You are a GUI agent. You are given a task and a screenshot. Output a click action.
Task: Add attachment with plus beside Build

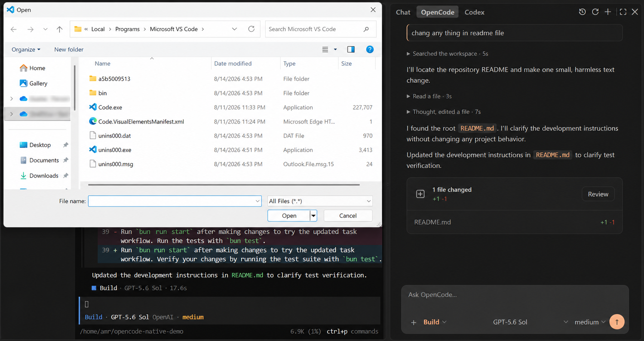click(414, 322)
